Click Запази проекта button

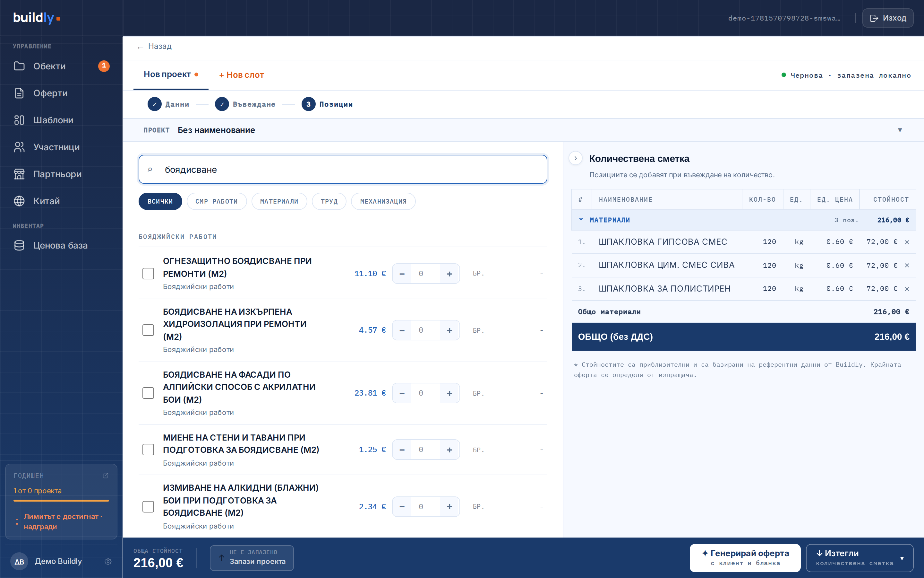pyautogui.click(x=252, y=558)
